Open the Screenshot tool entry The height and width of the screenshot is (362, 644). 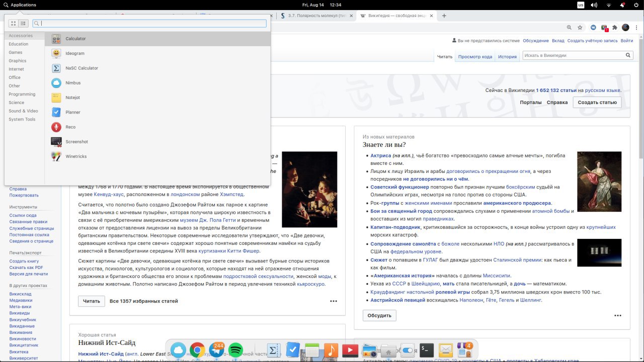pos(157,142)
